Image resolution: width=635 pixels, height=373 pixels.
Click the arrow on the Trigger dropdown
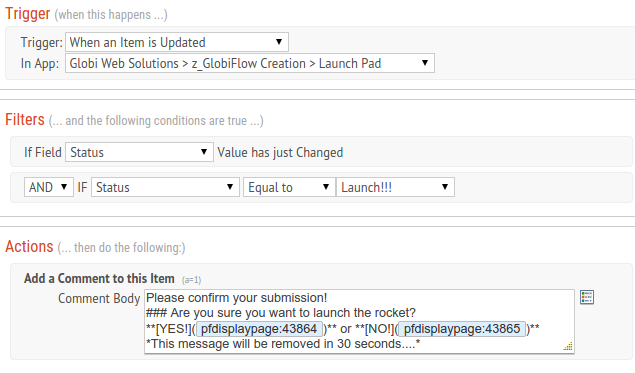click(x=279, y=42)
